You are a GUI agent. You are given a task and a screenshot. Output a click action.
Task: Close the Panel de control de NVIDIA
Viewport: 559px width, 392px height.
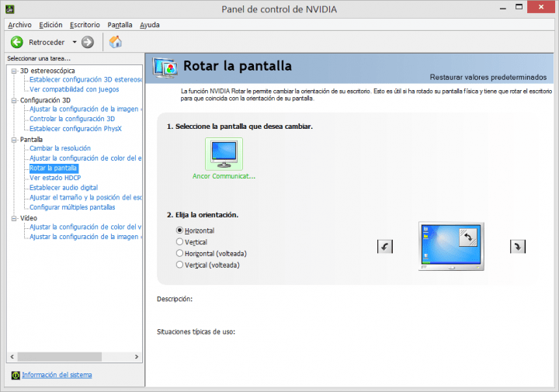[x=541, y=7]
